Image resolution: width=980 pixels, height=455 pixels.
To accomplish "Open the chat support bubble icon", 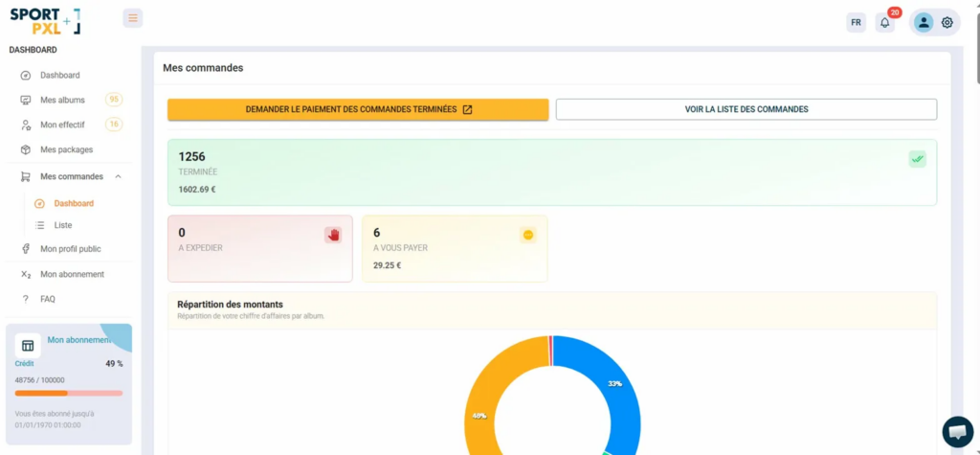I will pyautogui.click(x=957, y=431).
